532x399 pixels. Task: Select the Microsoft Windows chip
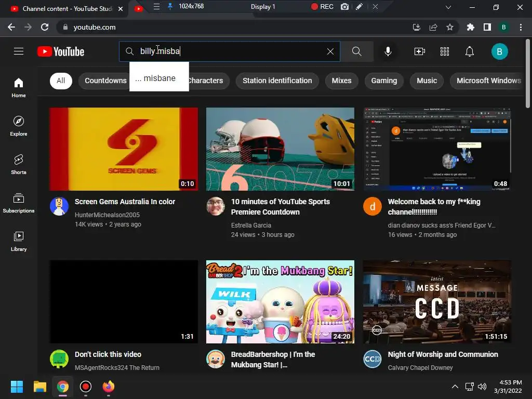pyautogui.click(x=488, y=81)
